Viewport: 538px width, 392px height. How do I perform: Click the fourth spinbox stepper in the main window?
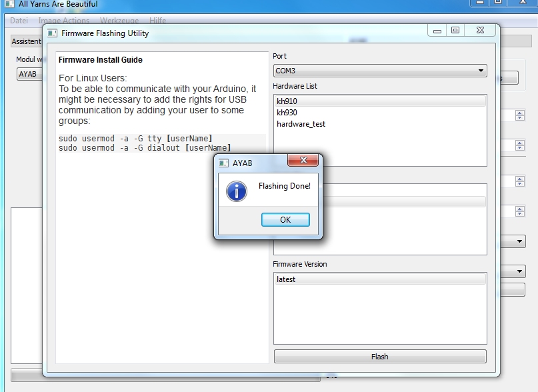pyautogui.click(x=520, y=211)
